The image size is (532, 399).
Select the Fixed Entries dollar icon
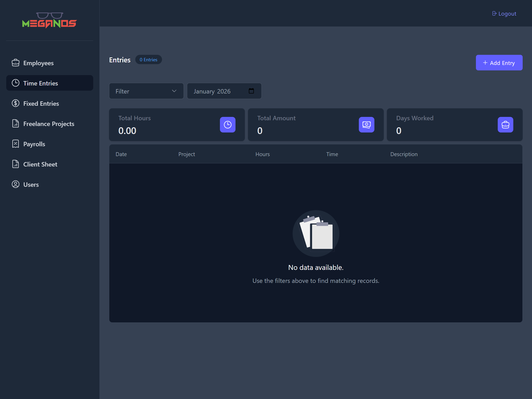16,103
